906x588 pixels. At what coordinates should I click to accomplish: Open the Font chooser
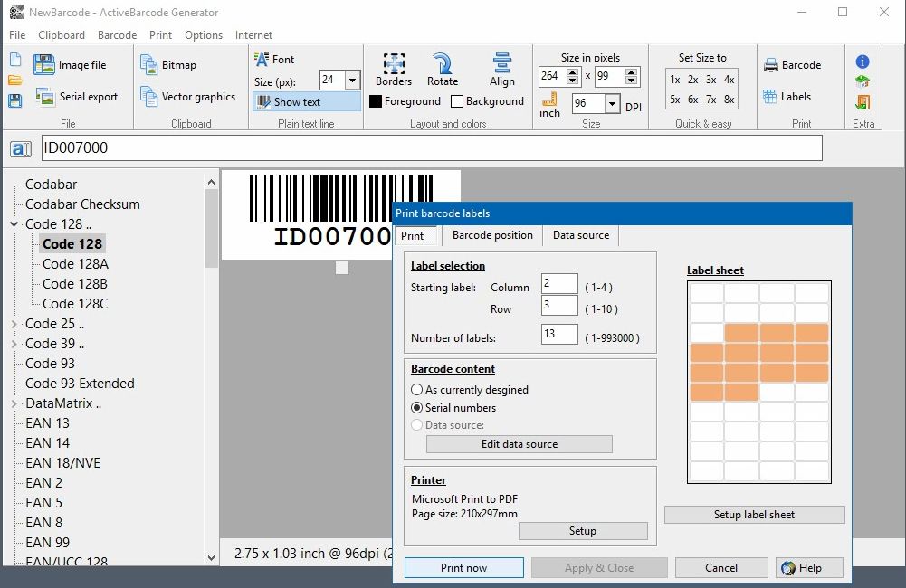click(274, 59)
